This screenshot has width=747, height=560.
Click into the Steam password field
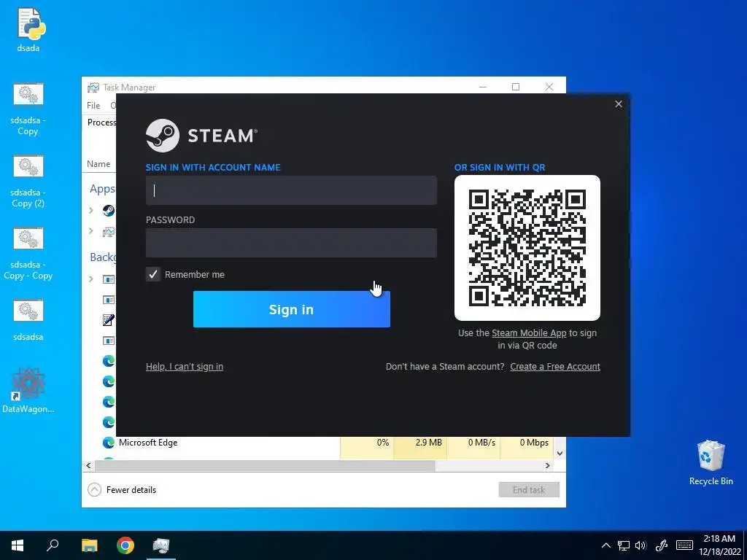pyautogui.click(x=291, y=243)
